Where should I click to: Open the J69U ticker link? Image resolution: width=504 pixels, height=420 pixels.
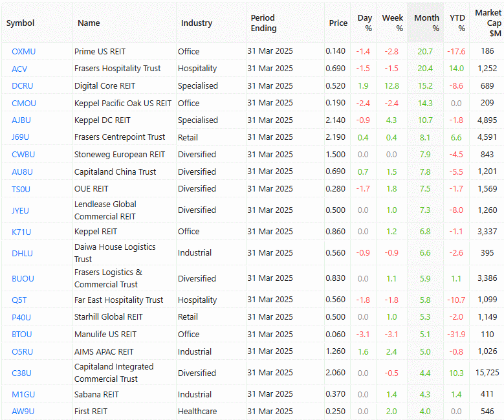tap(21, 137)
